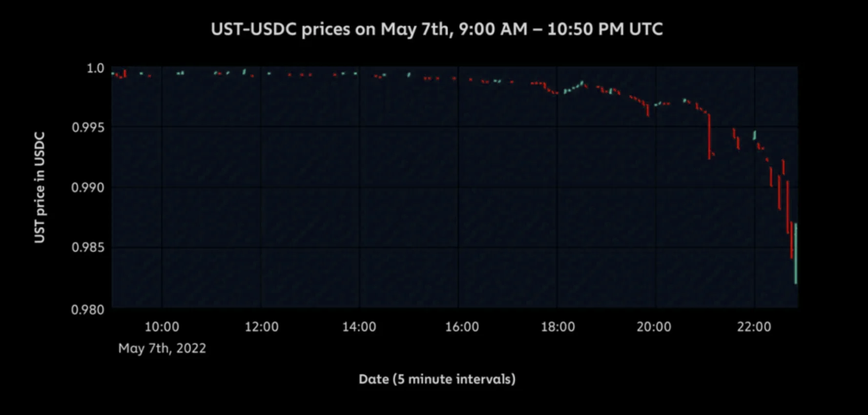Select the long red candle after 21:00

click(709, 137)
